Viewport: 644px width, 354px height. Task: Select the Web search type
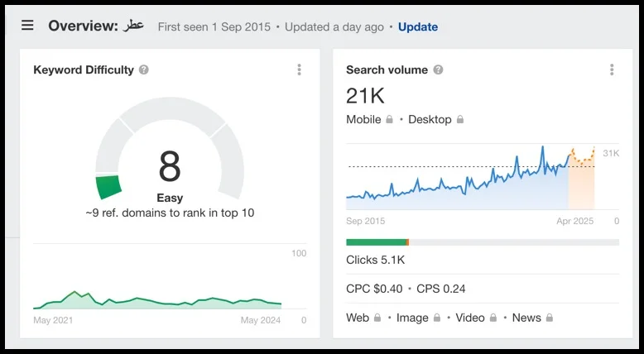pyautogui.click(x=358, y=318)
